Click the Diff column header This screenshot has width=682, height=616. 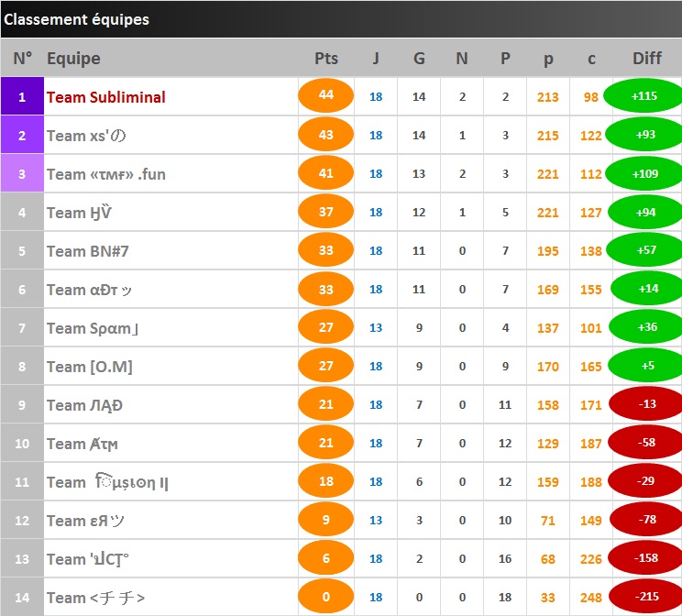pyautogui.click(x=647, y=59)
